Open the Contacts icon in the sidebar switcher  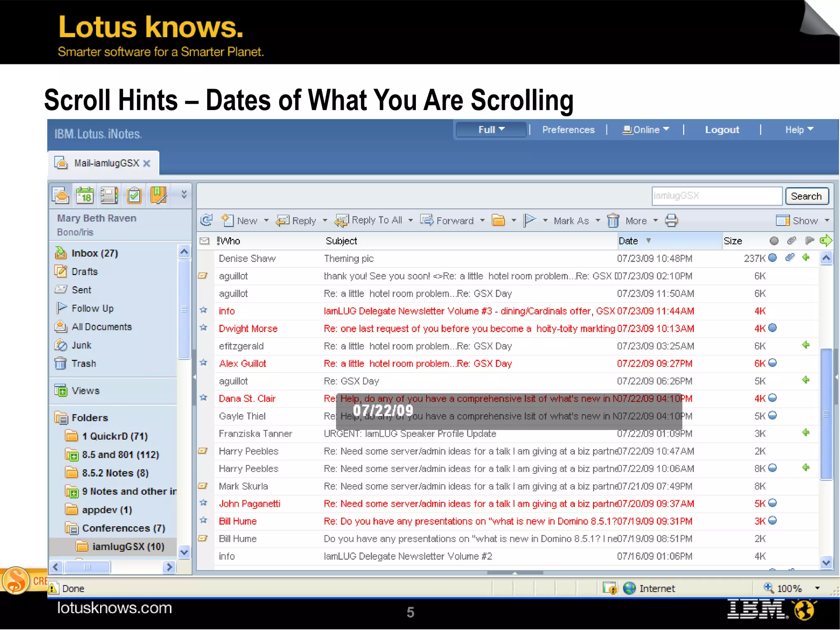109,195
